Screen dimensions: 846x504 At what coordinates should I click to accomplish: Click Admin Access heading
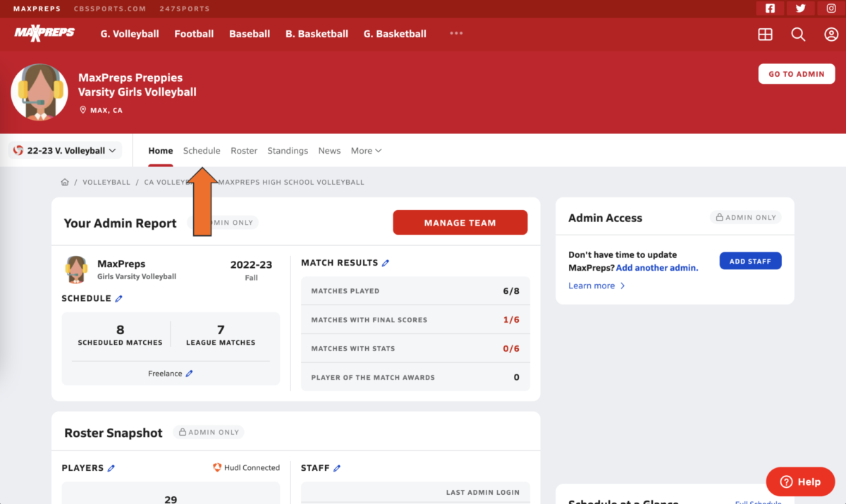[x=606, y=218]
